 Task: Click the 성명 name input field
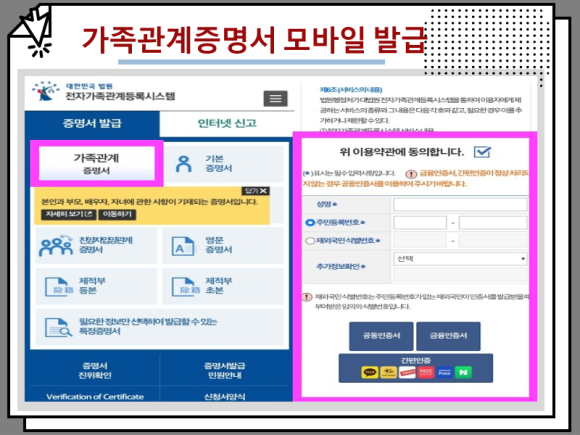click(460, 204)
